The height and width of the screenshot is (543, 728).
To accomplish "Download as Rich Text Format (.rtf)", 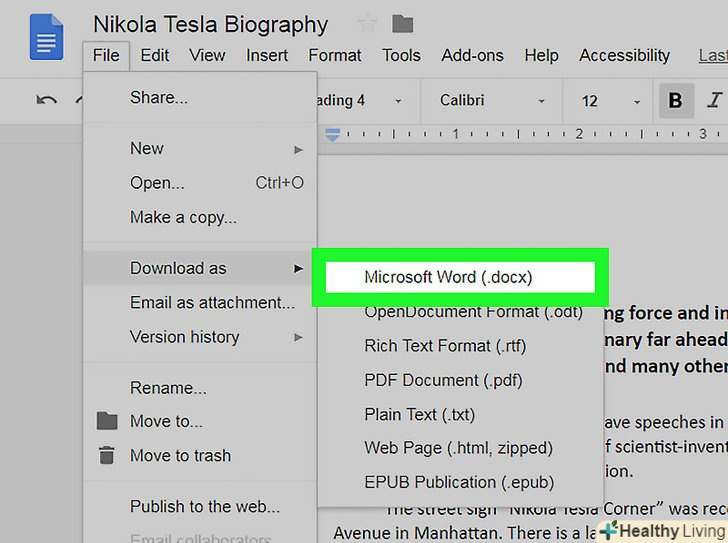I will (x=461, y=346).
